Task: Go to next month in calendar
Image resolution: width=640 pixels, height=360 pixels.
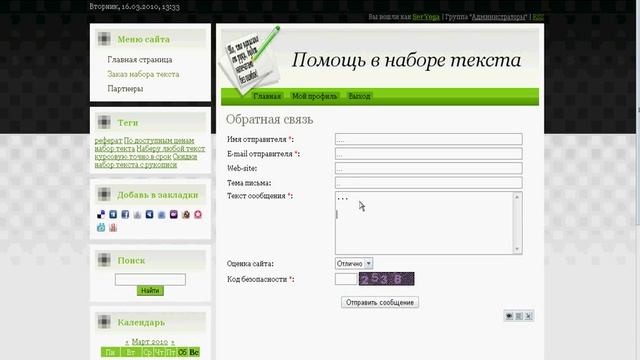Action: 173,342
